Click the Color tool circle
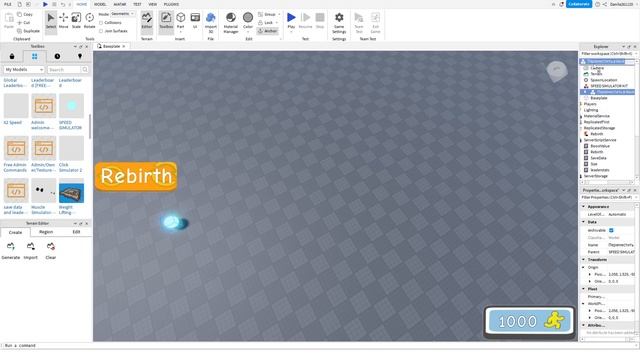Viewport: 640px width, 360px height. 248,18
